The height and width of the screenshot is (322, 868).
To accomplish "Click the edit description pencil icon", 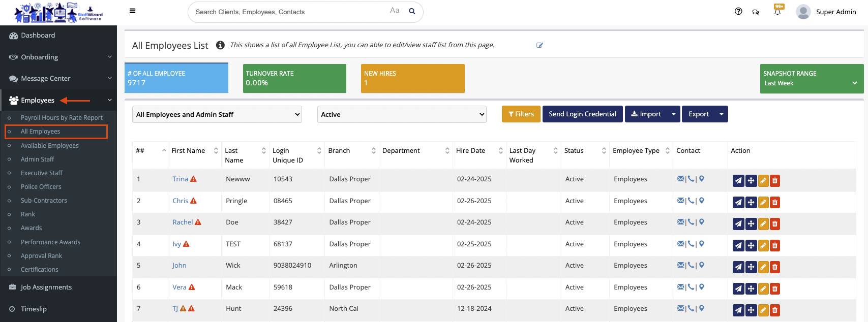I will click(x=540, y=45).
